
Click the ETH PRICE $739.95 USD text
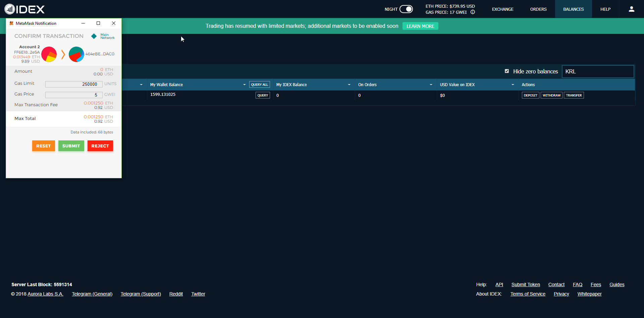coord(450,6)
